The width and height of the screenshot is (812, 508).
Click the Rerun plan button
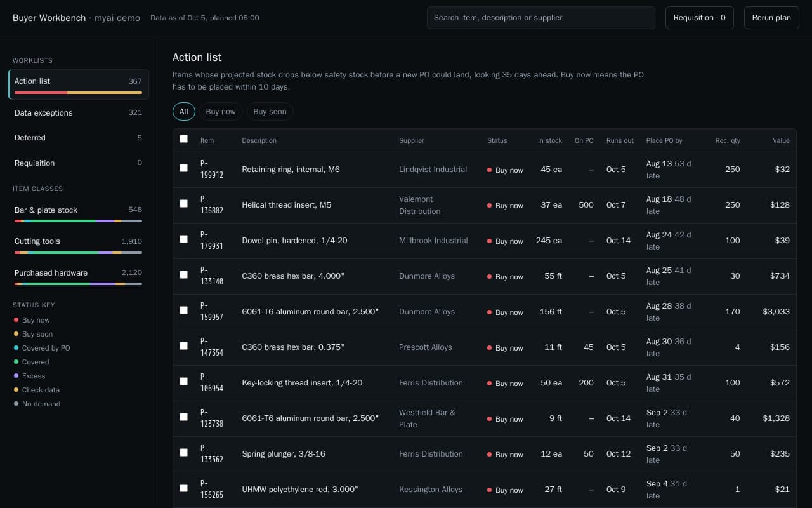(x=771, y=18)
